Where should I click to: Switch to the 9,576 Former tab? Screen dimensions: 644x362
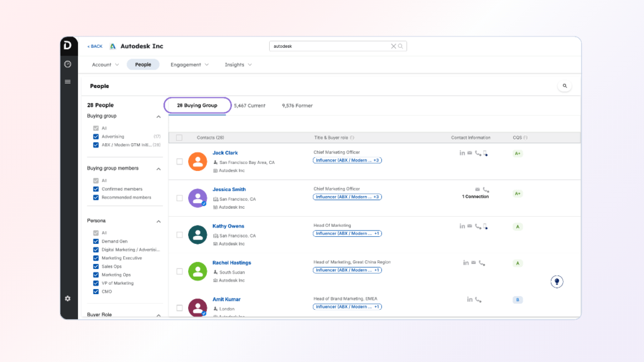click(297, 106)
